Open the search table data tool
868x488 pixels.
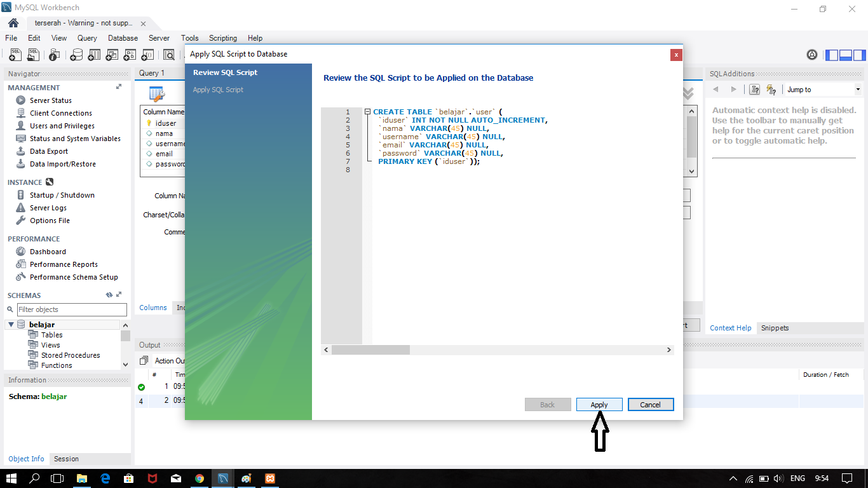coord(168,55)
